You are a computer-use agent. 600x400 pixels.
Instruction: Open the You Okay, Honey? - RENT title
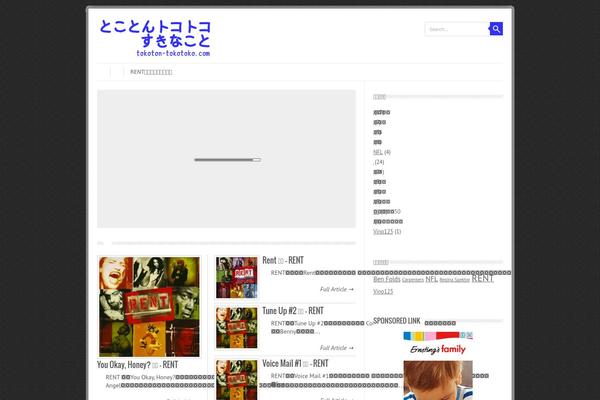[137, 365]
